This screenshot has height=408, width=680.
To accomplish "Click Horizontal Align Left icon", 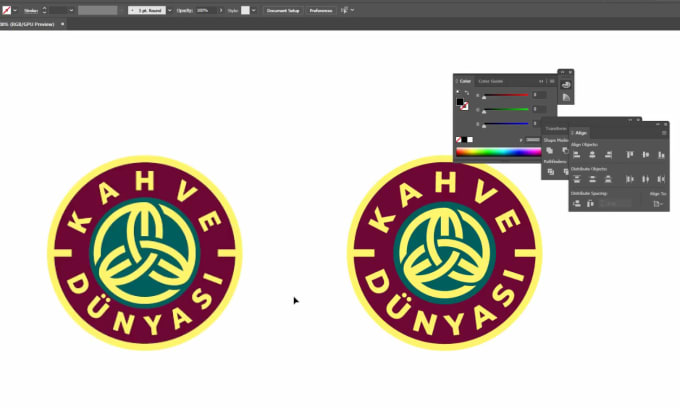I will point(576,155).
